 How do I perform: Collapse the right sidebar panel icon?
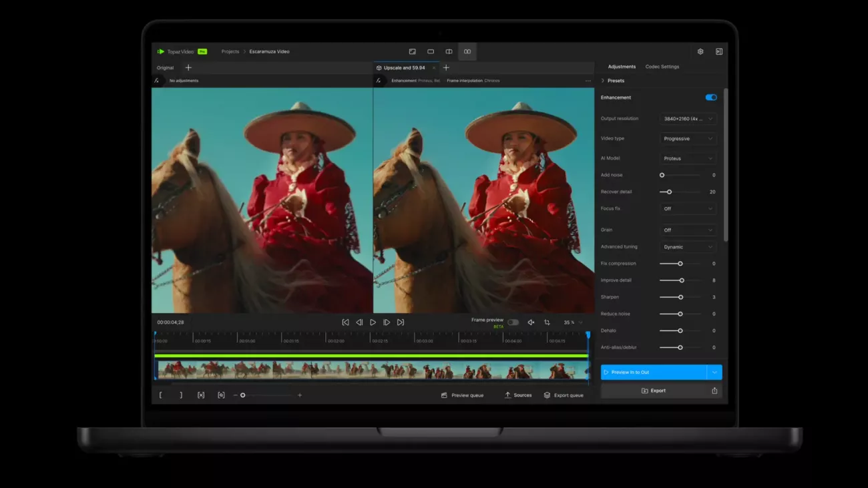[x=719, y=51]
